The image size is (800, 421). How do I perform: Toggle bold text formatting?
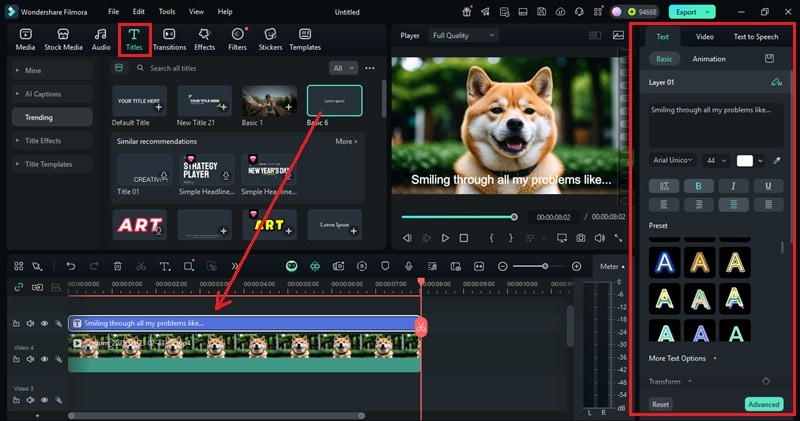(698, 186)
